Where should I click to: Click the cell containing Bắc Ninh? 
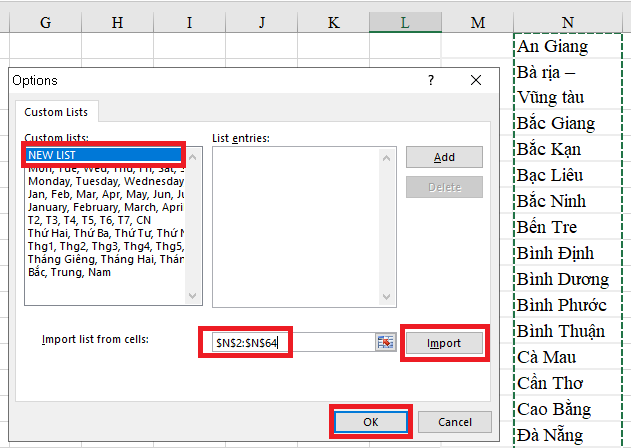[568, 200]
